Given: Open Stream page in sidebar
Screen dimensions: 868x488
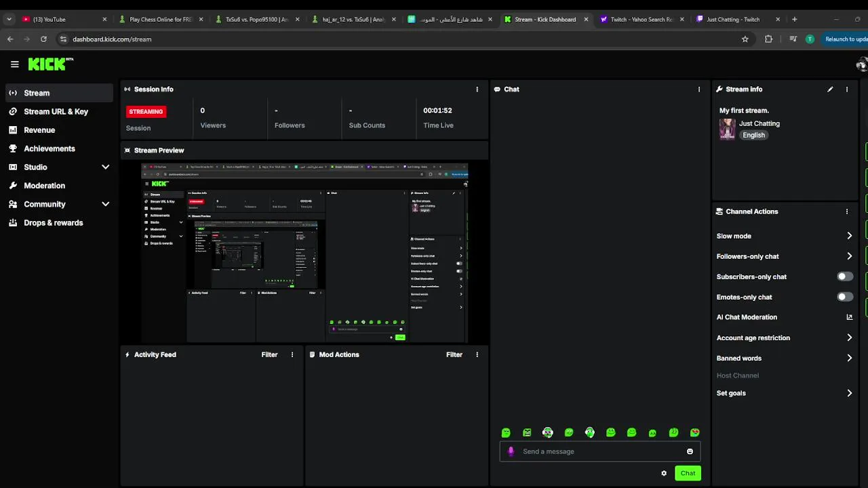Looking at the screenshot, I should click(x=60, y=93).
